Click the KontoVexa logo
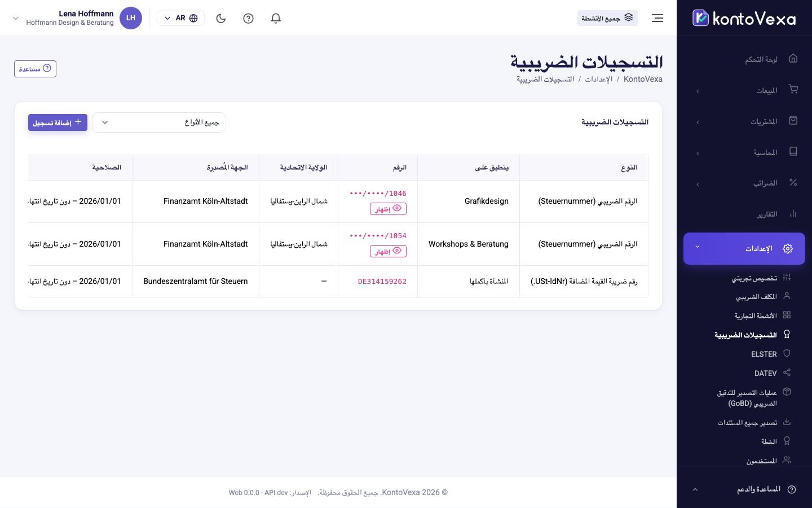This screenshot has width=812, height=508. [x=744, y=18]
